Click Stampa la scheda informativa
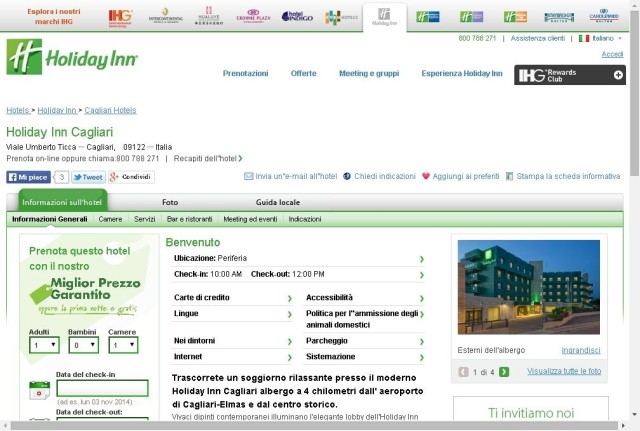 pos(563,176)
